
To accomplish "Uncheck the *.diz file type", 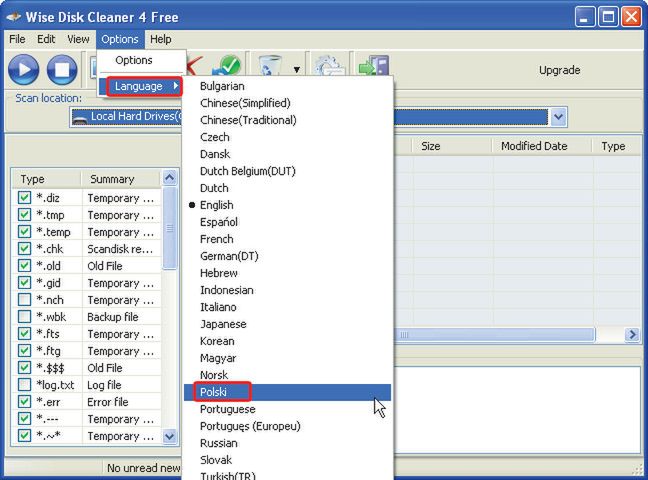I will point(24,198).
